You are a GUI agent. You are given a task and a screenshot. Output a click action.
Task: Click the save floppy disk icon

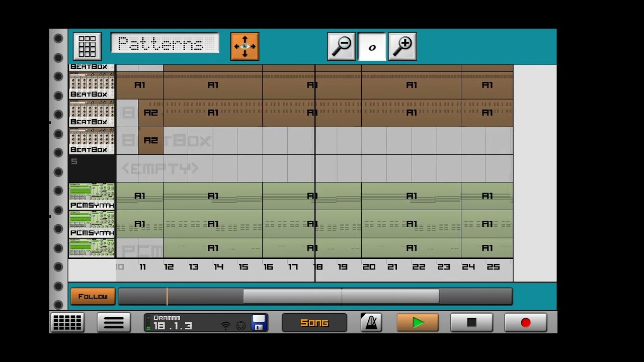tap(259, 323)
